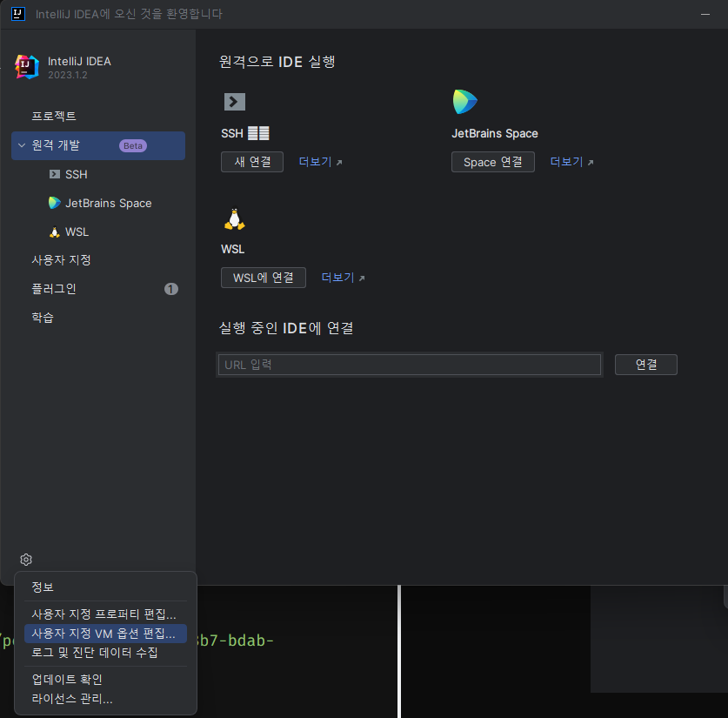Click the 새 연결 button under SSH

[252, 162]
